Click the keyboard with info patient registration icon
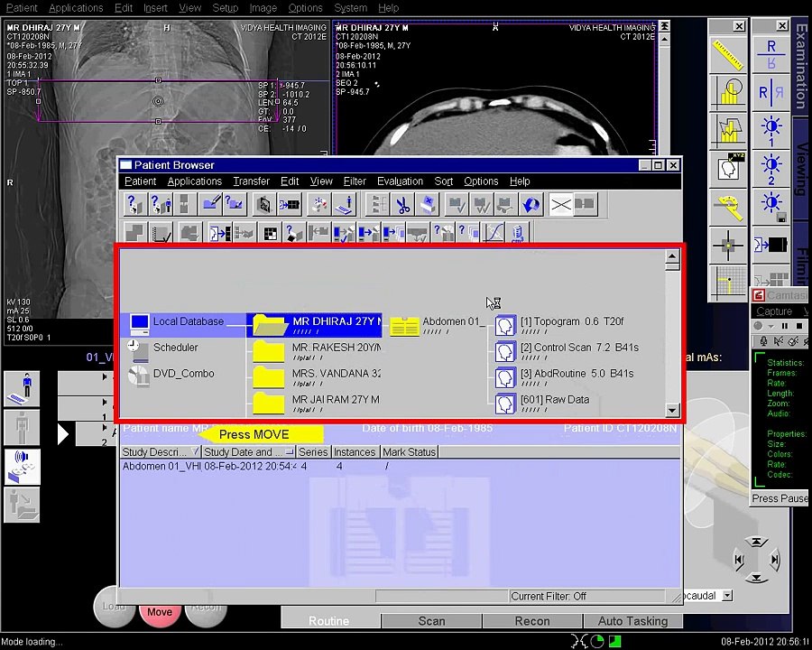The width and height of the screenshot is (812, 650). point(344,204)
